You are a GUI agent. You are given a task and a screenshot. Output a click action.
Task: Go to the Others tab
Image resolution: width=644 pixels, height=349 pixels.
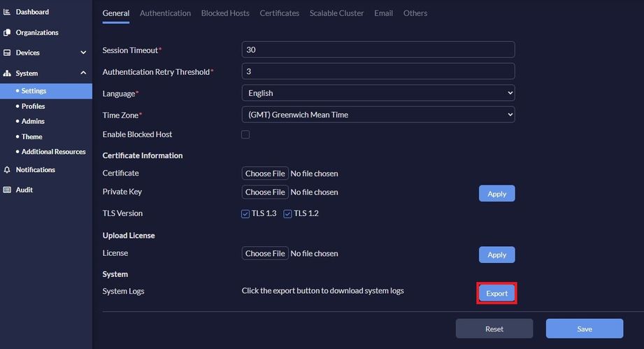415,13
